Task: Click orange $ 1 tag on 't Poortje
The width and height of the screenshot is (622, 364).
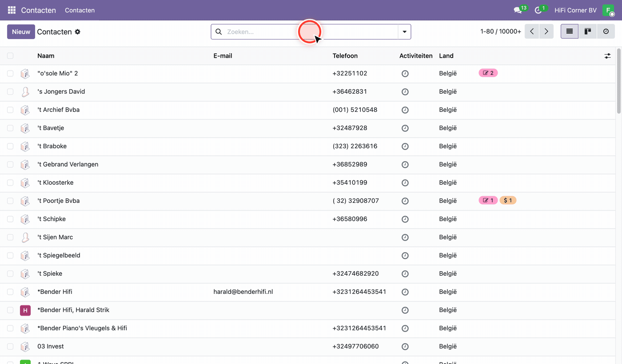Action: (x=508, y=200)
